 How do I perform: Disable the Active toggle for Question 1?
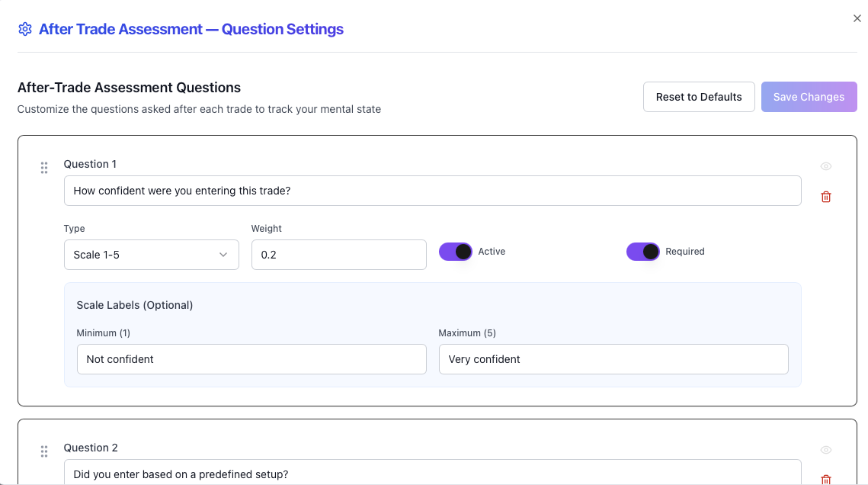pos(456,251)
